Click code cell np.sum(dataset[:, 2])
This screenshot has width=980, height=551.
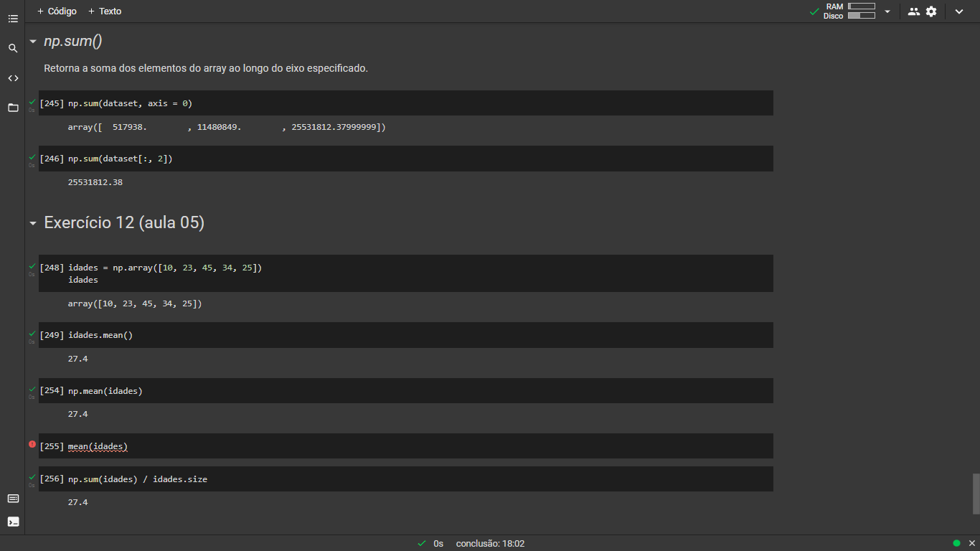(406, 159)
